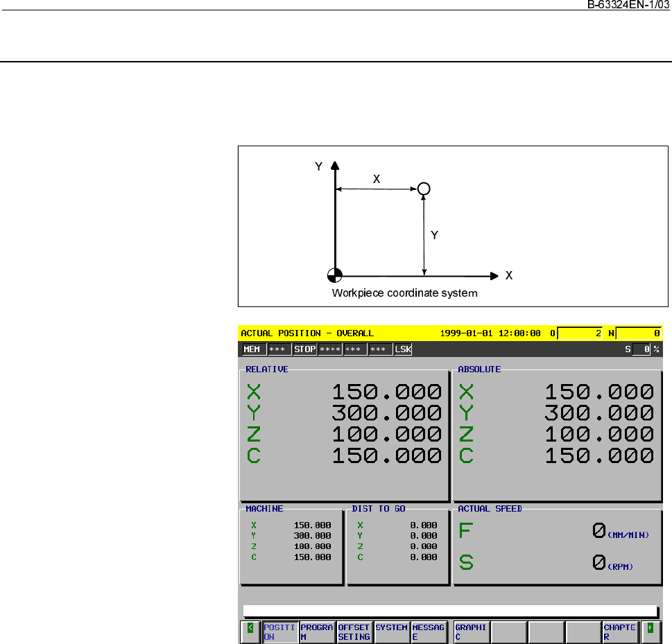Click the STOP status indicator
This screenshot has height=644, width=672.
click(x=304, y=349)
